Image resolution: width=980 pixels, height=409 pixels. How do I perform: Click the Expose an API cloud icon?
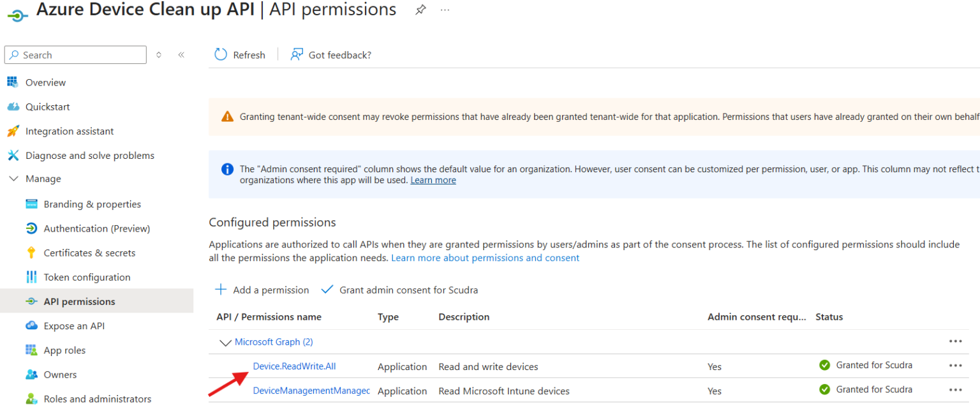click(x=31, y=325)
